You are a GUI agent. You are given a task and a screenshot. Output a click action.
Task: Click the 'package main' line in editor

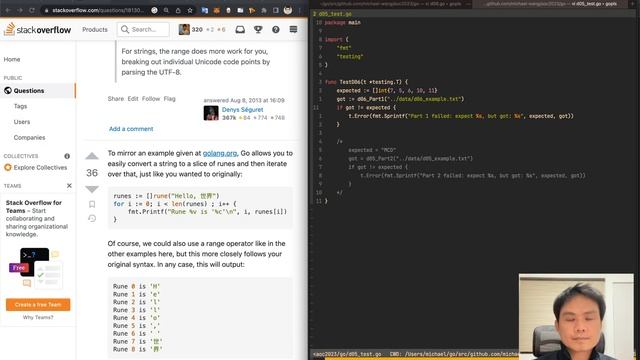point(342,22)
